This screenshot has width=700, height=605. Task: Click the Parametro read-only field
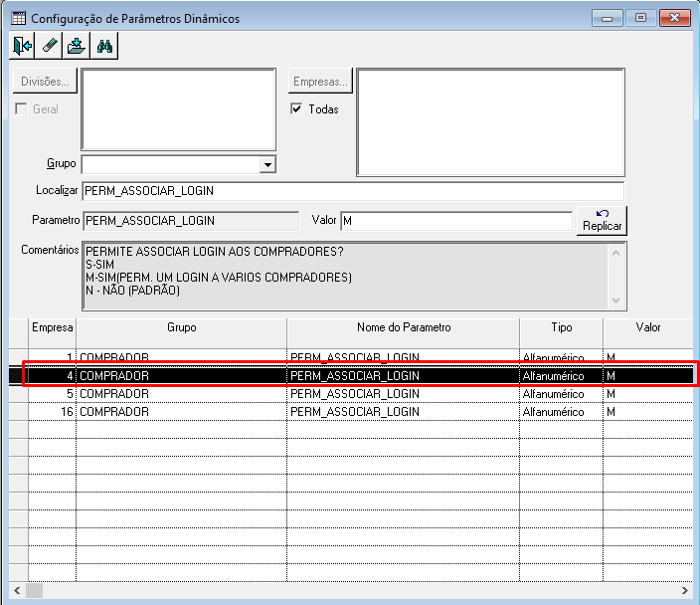[x=191, y=221]
